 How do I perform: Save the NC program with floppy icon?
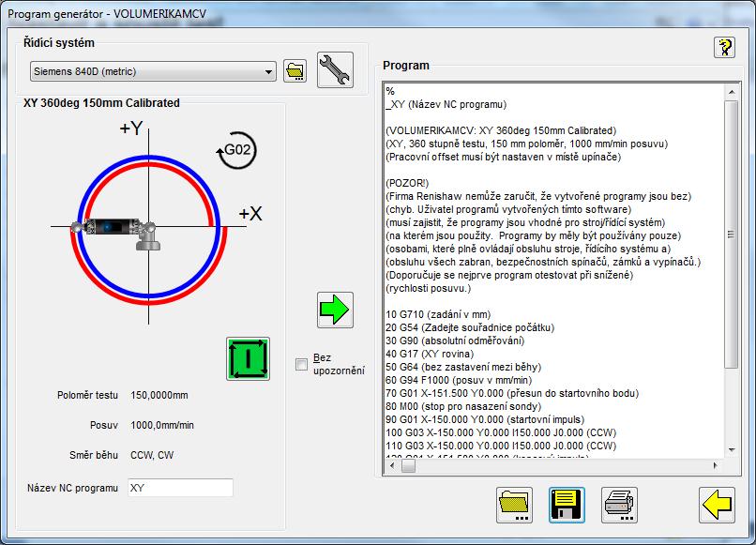click(x=567, y=505)
